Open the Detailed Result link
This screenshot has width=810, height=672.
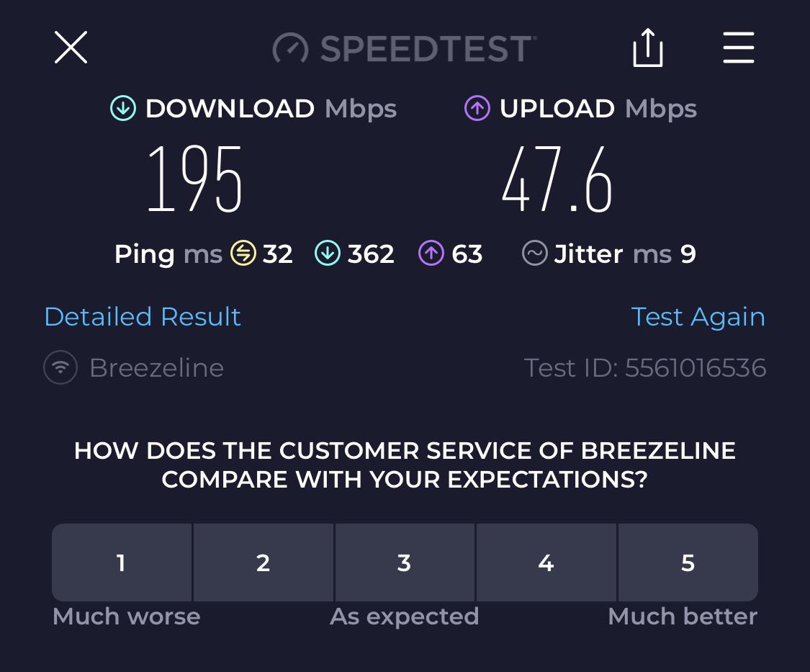coord(142,317)
